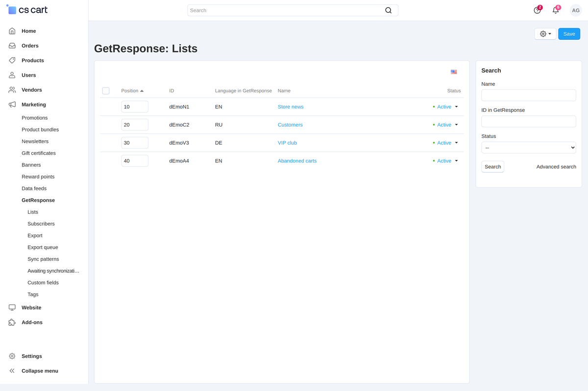588x391 pixels.
Task: Click the magnifier icon in top search
Action: 389,10
